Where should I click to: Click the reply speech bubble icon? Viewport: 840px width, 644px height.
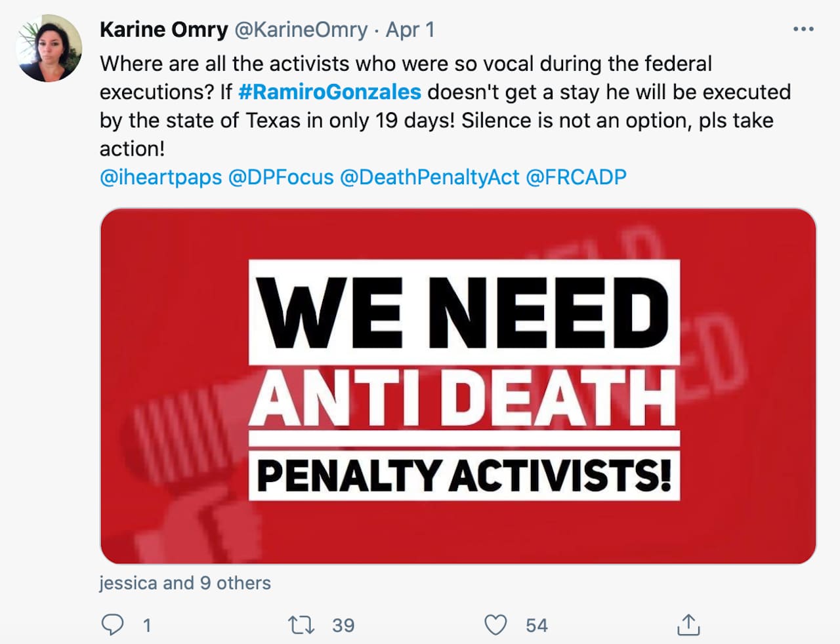click(112, 624)
